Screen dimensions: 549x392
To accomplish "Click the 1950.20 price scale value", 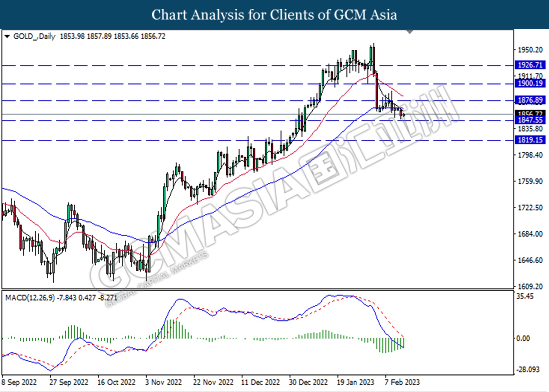I will point(530,50).
